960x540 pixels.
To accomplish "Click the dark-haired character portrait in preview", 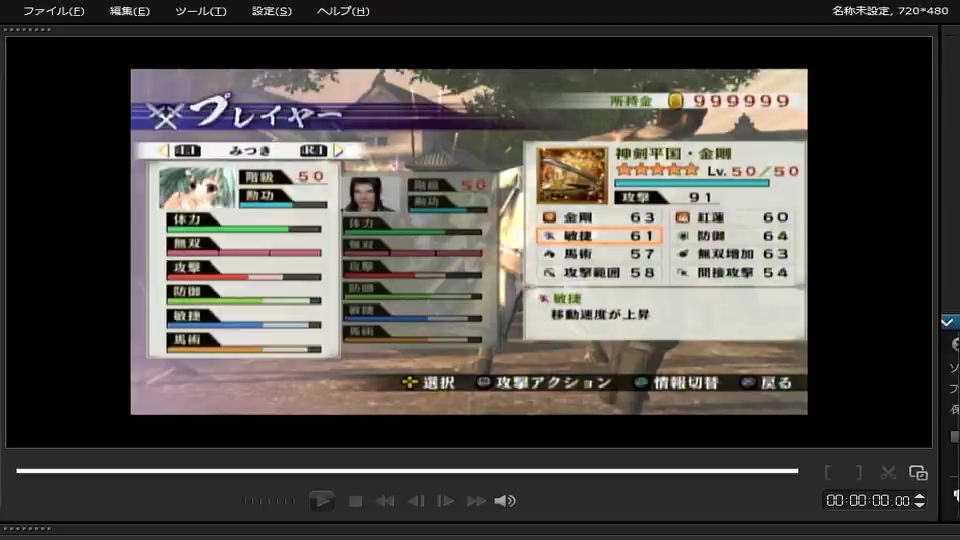I will pos(370,194).
